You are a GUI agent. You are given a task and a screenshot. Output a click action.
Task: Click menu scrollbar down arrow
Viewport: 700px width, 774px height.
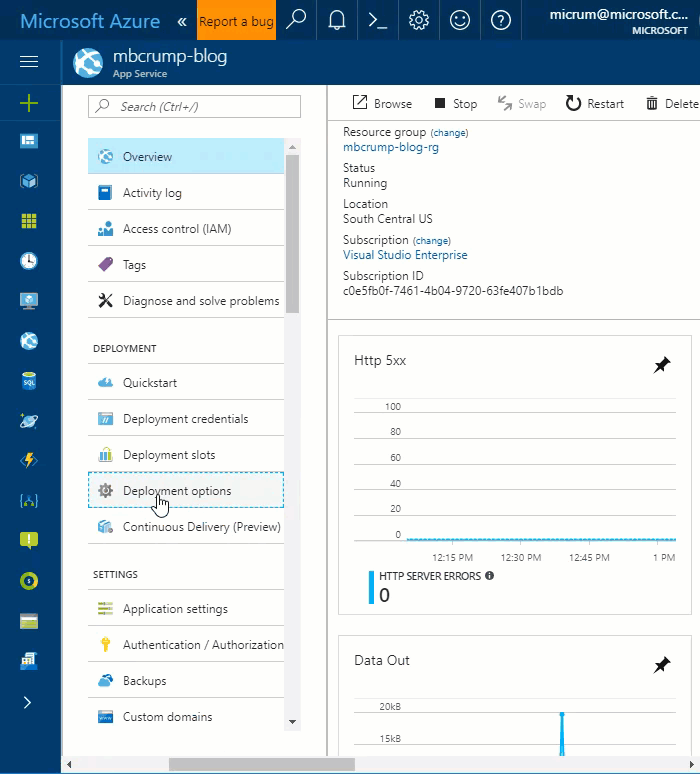click(x=292, y=722)
